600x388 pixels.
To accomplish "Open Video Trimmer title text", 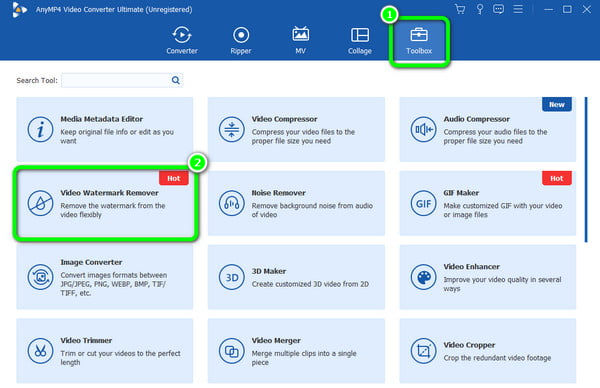I will pyautogui.click(x=86, y=341).
